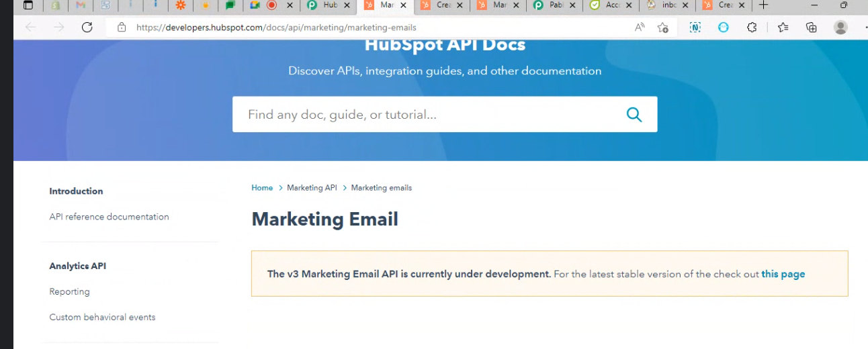Click the HubSpot API Docs title
868x349 pixels.
point(445,46)
